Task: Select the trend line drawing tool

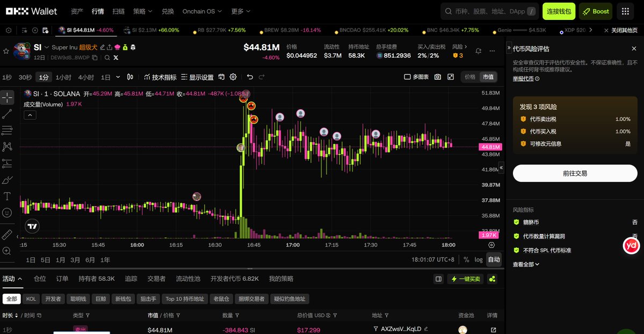Action: click(7, 115)
